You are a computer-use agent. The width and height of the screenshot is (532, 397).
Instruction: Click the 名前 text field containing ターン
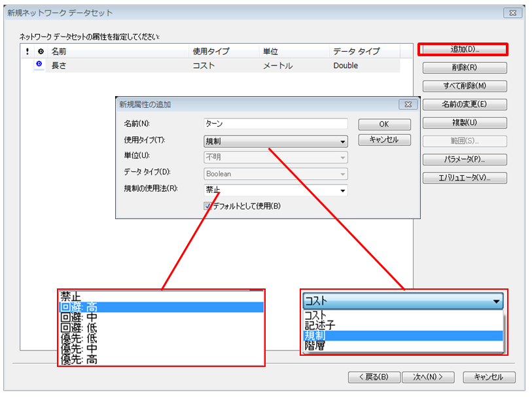[275, 124]
